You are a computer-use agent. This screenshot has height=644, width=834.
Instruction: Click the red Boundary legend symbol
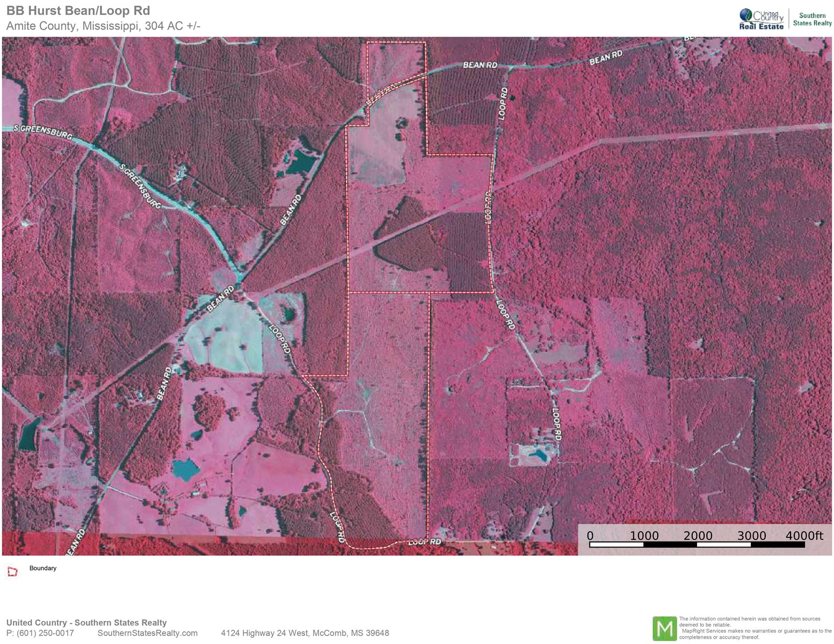click(12, 572)
